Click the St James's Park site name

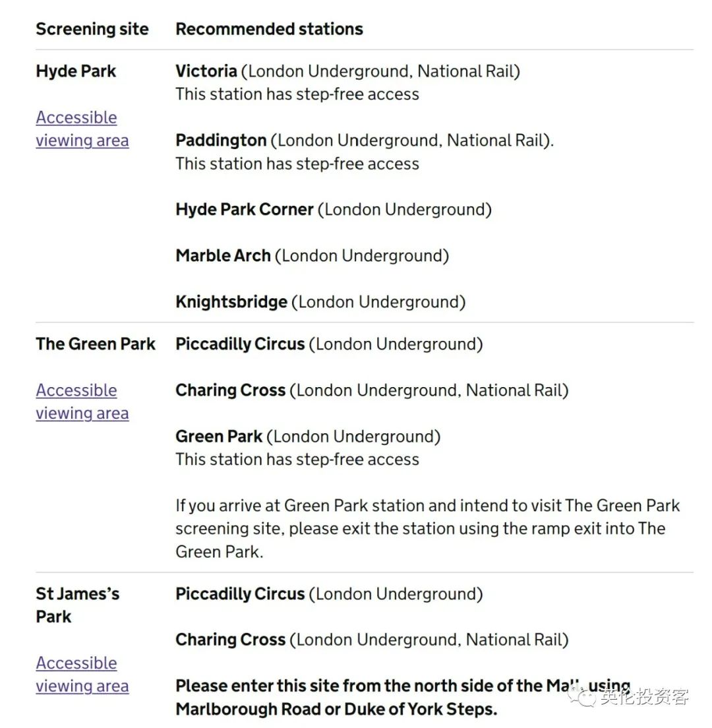(77, 605)
